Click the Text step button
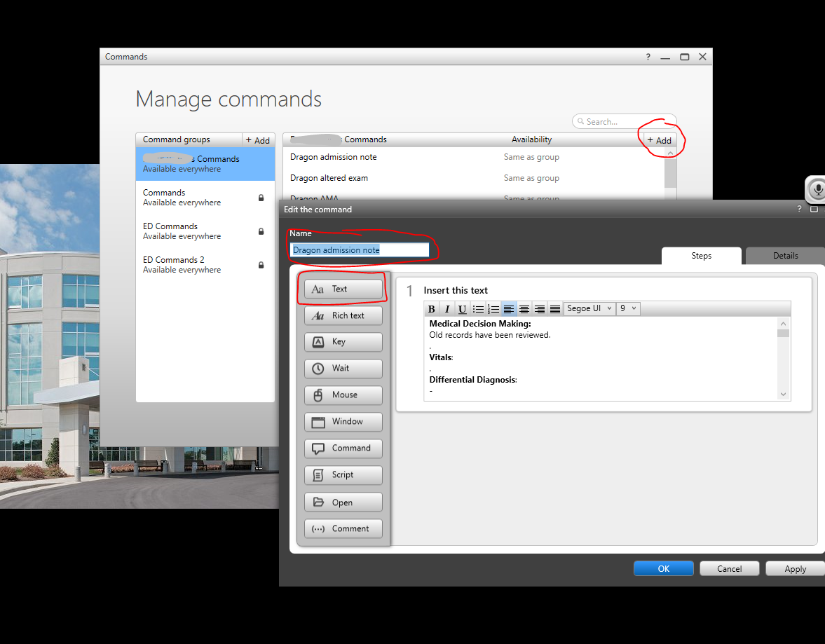 [343, 289]
